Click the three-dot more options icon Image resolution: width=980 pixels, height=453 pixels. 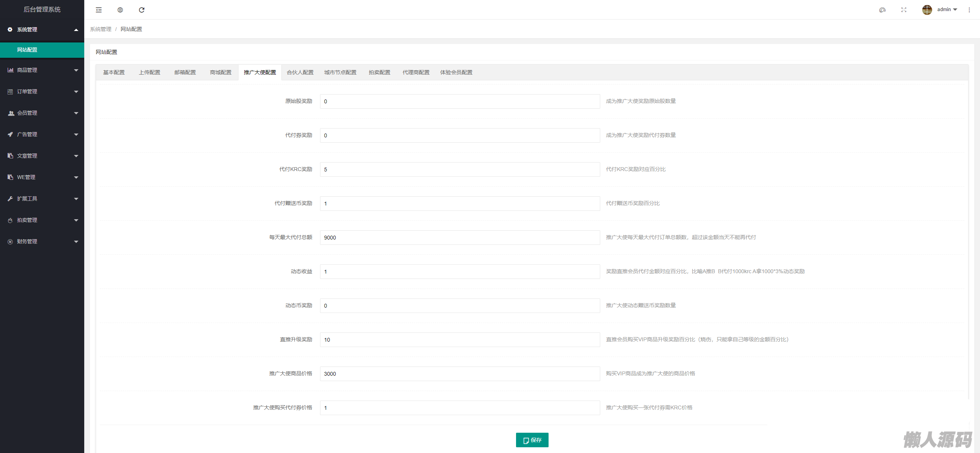(x=969, y=10)
